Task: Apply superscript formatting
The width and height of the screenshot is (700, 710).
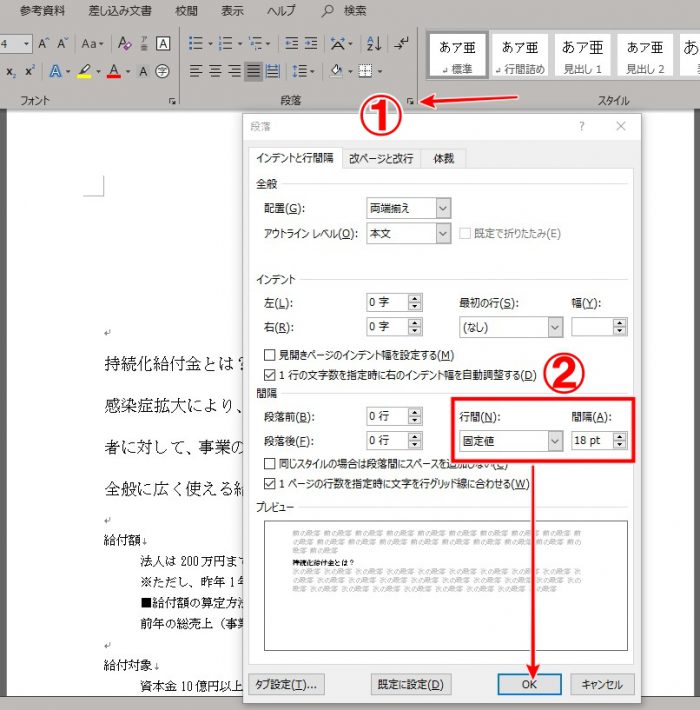Action: [30, 71]
